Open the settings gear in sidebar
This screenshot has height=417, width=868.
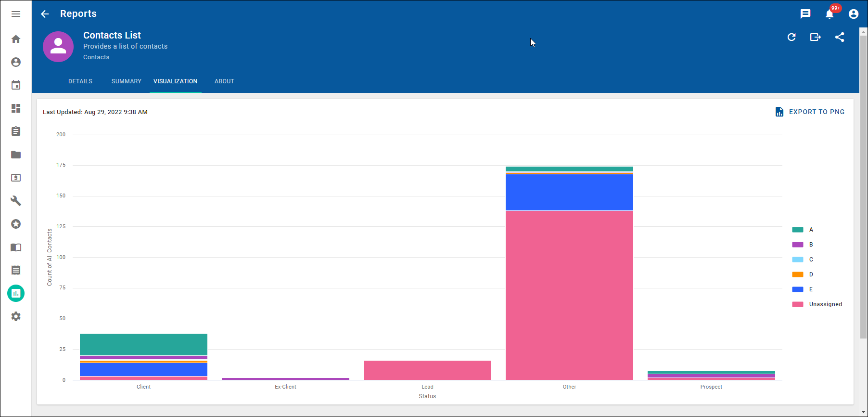pos(16,316)
